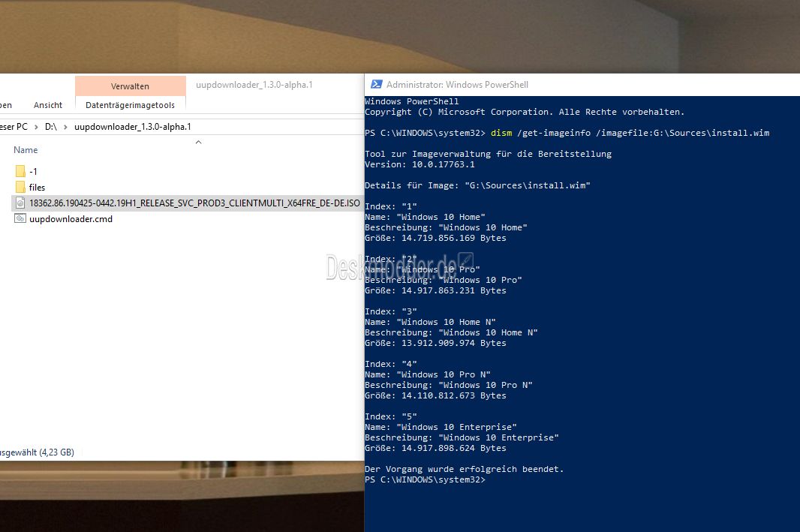Image resolution: width=800 pixels, height=532 pixels.
Task: Click the title "Administrator: Windows PowerShell"
Action: (457, 85)
